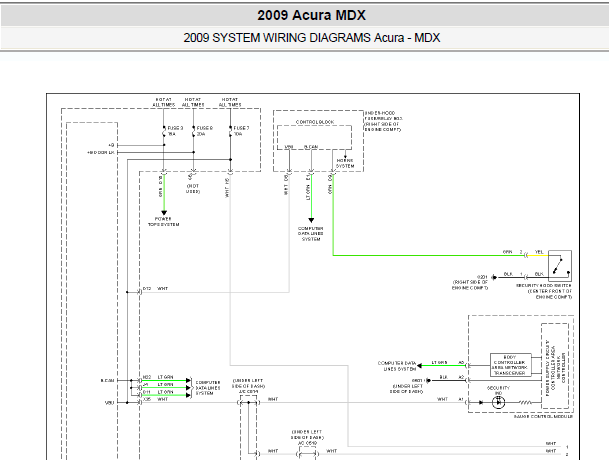Click the diode symbol on the A1 line
609x460 pixels.
[481, 402]
